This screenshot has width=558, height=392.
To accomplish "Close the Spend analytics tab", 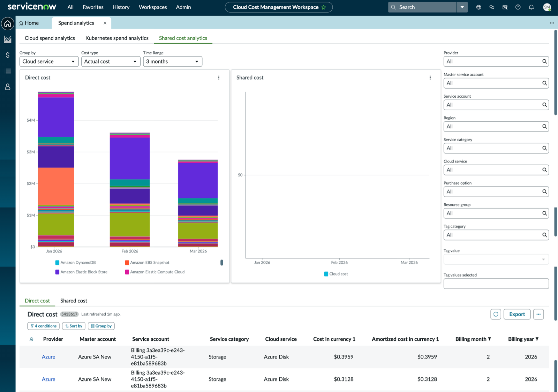I will [x=105, y=23].
